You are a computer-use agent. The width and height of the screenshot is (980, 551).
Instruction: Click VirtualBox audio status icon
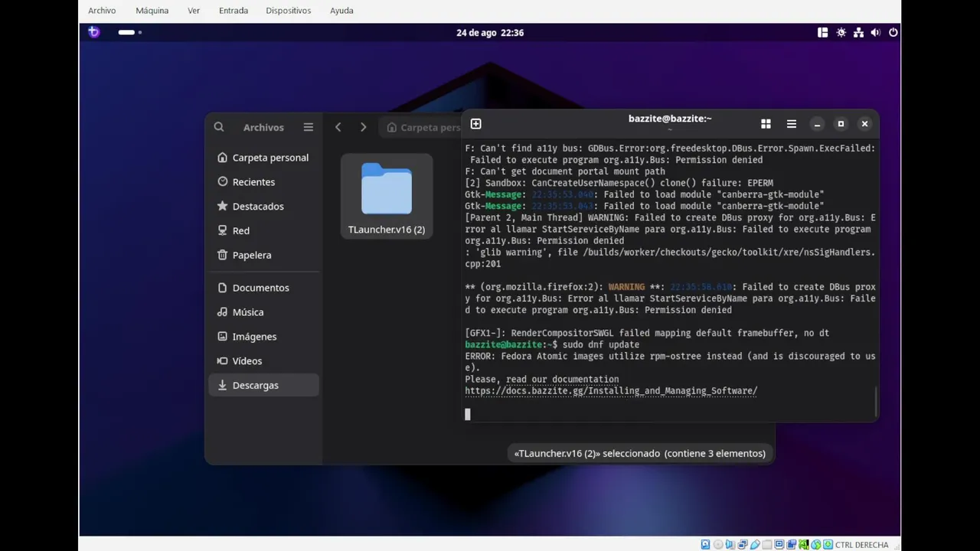(x=730, y=544)
